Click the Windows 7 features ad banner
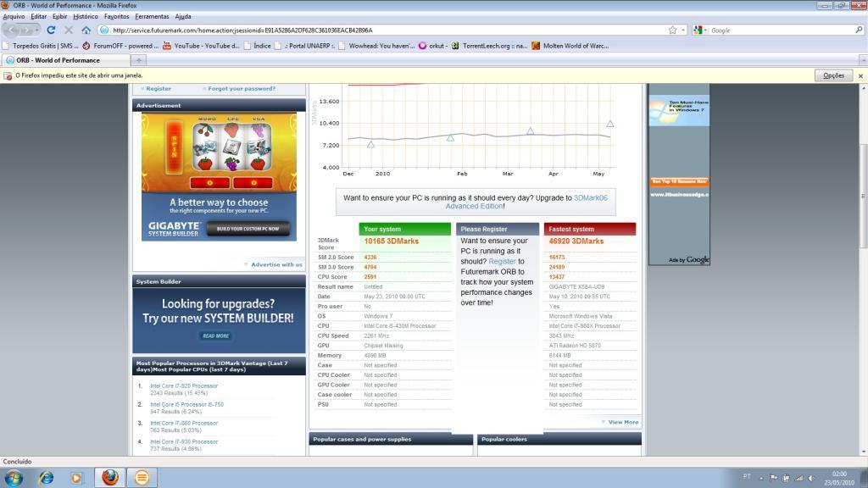Screen dimensions: 868x488 click(x=679, y=111)
